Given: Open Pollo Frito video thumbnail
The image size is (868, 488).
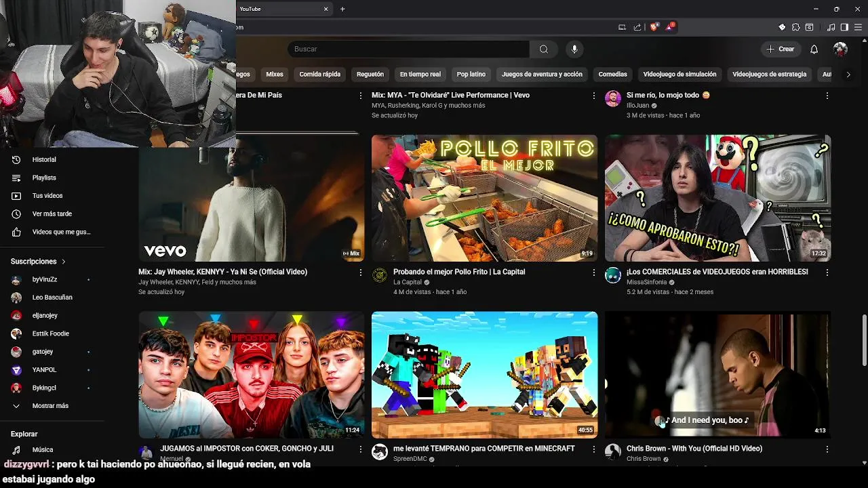Looking at the screenshot, I should pos(484,198).
